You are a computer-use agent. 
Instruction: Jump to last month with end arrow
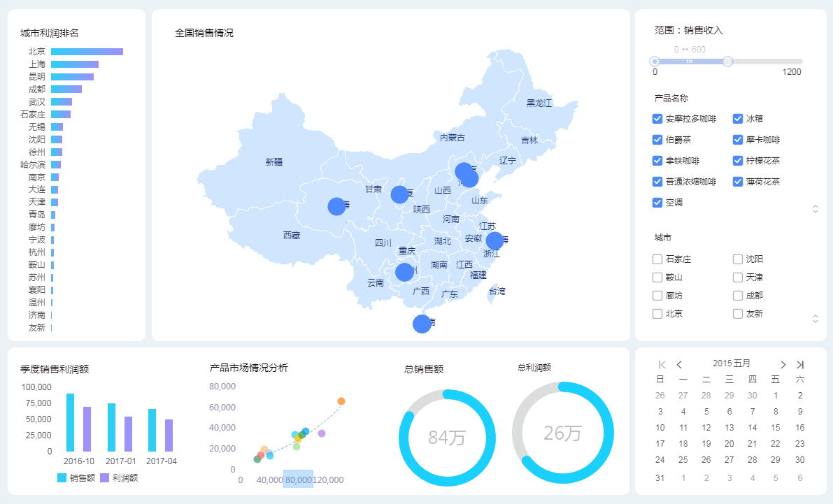coord(800,364)
